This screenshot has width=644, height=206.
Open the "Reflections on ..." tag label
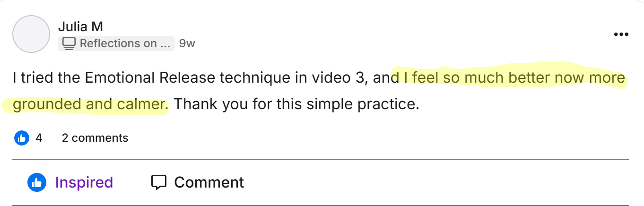click(x=124, y=43)
